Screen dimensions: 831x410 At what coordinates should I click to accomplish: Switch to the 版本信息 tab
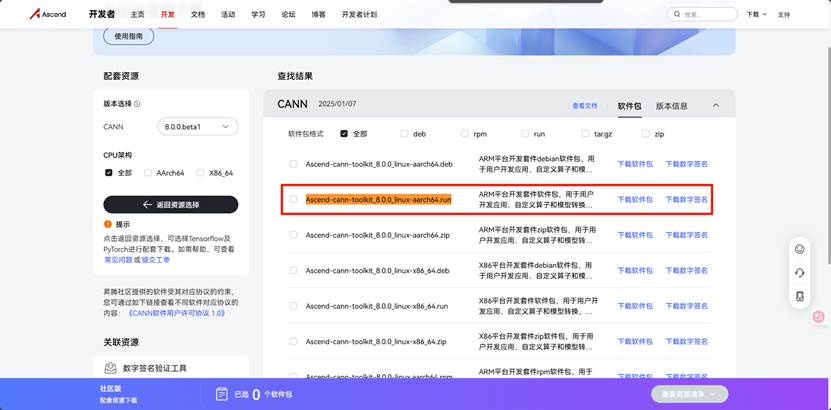click(672, 105)
